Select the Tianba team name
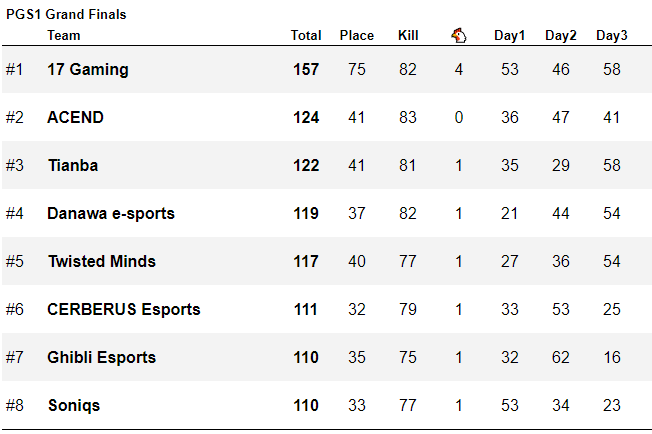The width and height of the screenshot is (652, 434). pyautogui.click(x=73, y=166)
